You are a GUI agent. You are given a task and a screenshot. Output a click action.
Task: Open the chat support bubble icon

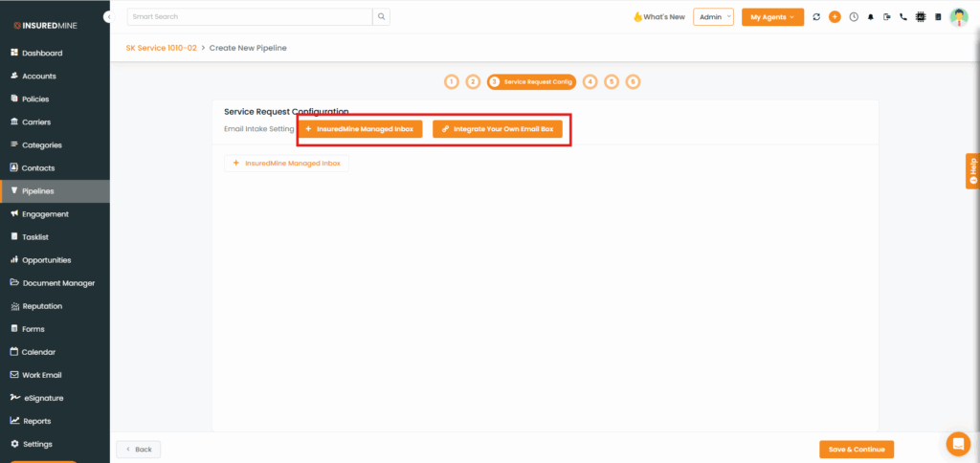coord(957,444)
